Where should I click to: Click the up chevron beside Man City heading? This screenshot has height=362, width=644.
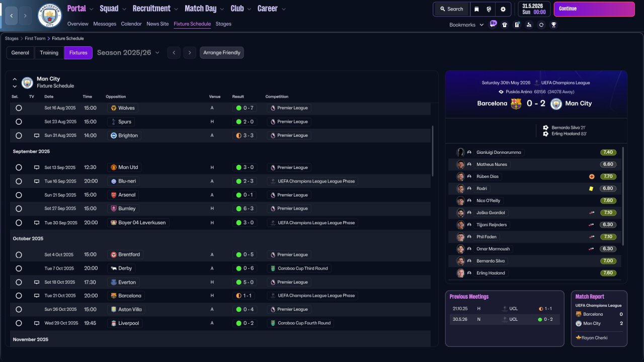click(x=15, y=79)
